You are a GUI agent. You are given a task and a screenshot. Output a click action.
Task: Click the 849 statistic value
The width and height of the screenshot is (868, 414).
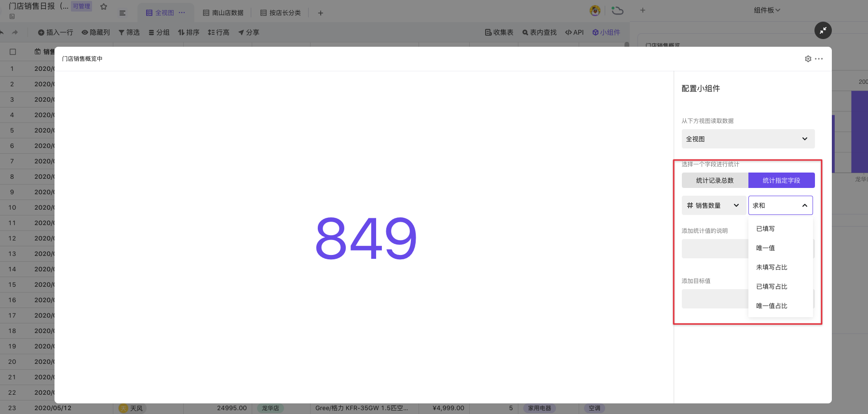click(366, 238)
